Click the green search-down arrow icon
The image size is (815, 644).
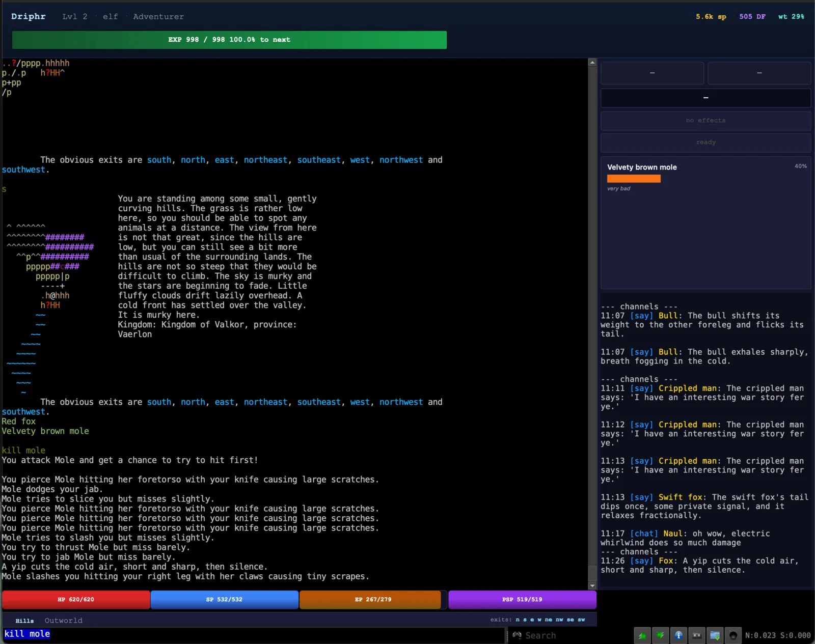coord(661,635)
